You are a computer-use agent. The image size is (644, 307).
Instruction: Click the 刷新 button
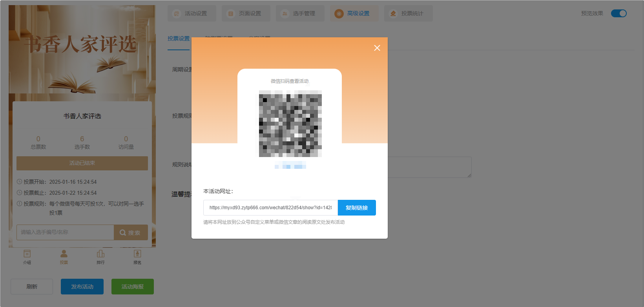[32, 287]
